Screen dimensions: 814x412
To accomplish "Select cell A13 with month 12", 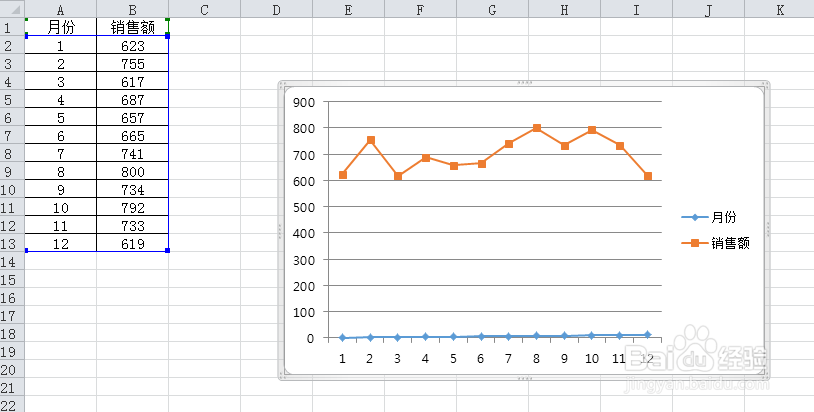I will pyautogui.click(x=61, y=243).
